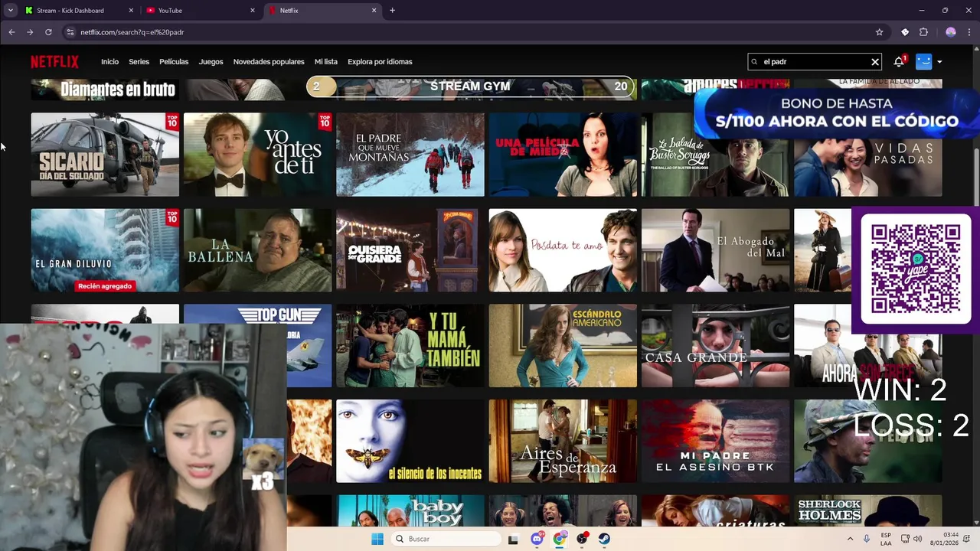Open the ESP LAA language switcher
Image resolution: width=980 pixels, height=551 pixels.
tap(886, 539)
